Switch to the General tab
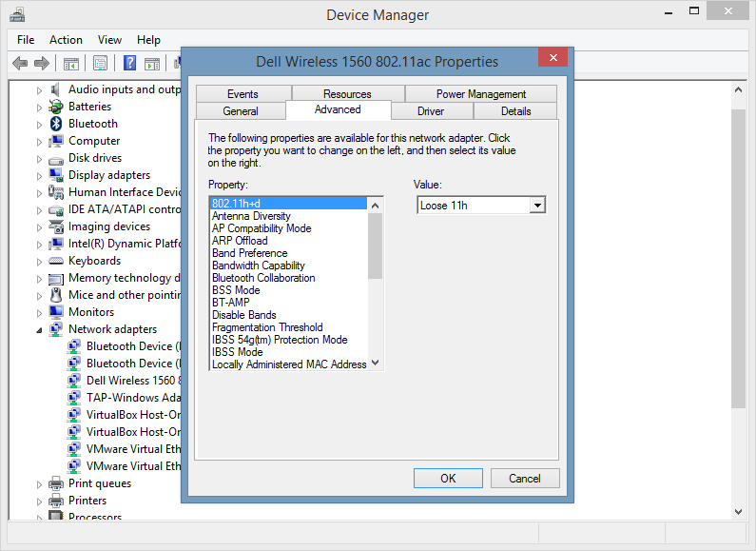The image size is (756, 551). [241, 111]
